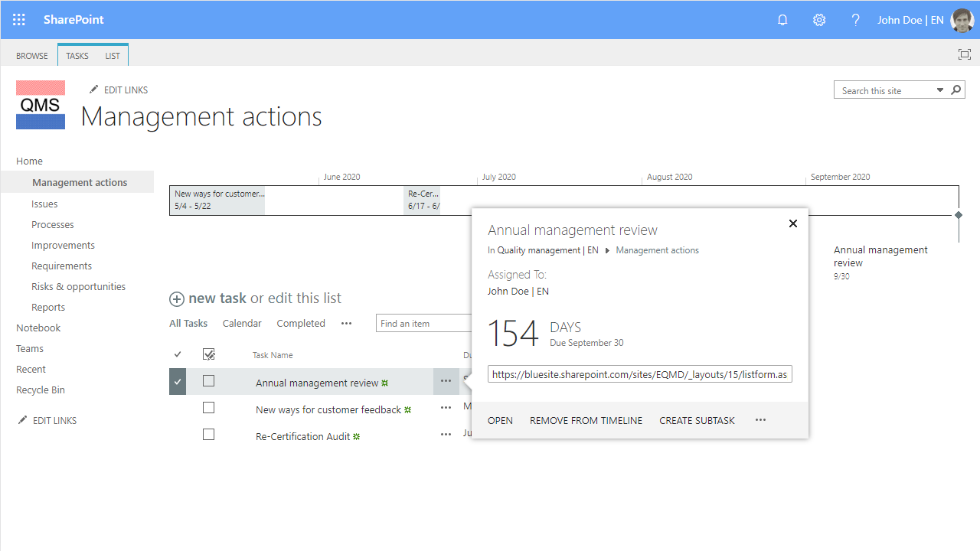
Task: Open the SharePoint settings gear
Action: click(819, 20)
